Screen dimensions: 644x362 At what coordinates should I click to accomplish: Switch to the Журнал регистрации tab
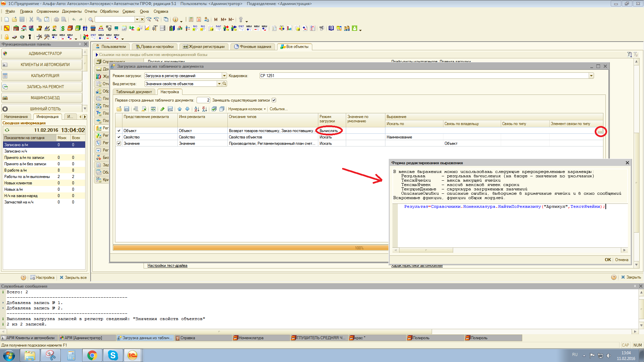(x=204, y=47)
